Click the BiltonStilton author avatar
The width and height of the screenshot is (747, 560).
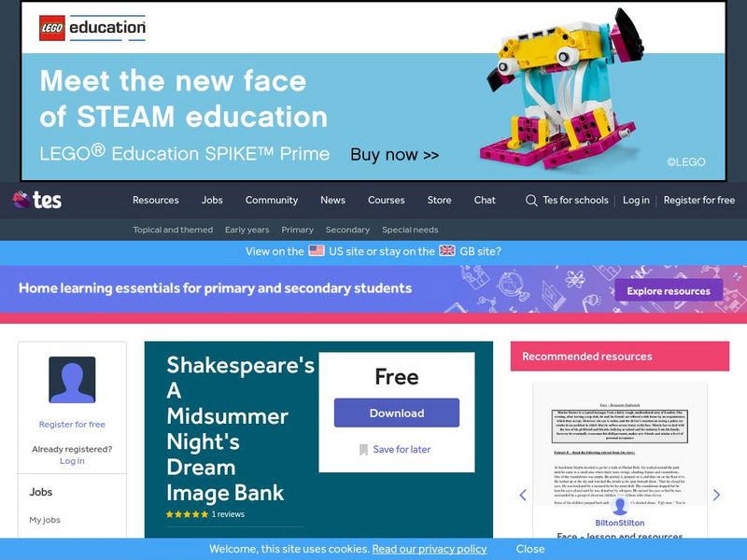620,506
